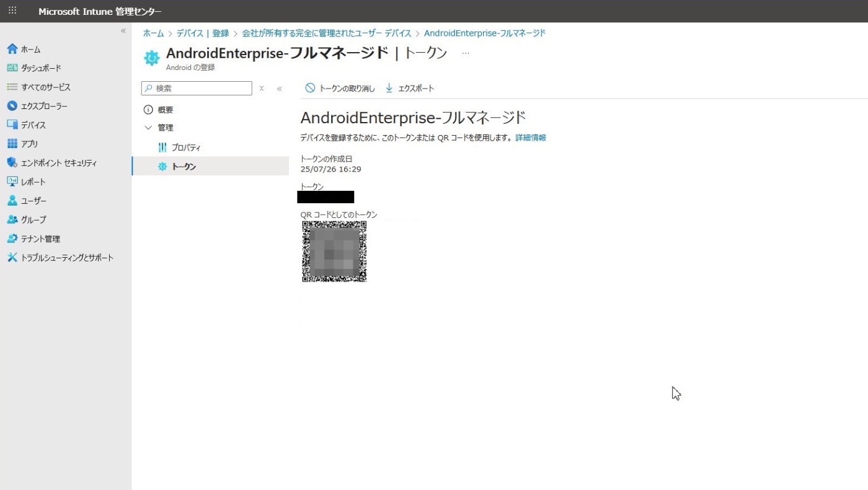This screenshot has height=490, width=868.
Task: Click the 25/07/26 16:29 creation date
Action: click(330, 169)
